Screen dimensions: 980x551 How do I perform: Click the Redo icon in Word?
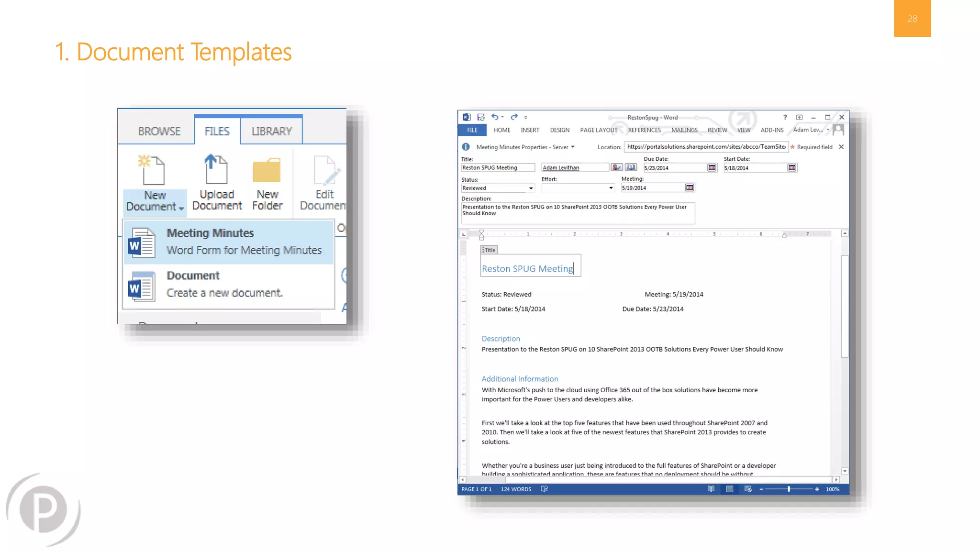click(514, 117)
